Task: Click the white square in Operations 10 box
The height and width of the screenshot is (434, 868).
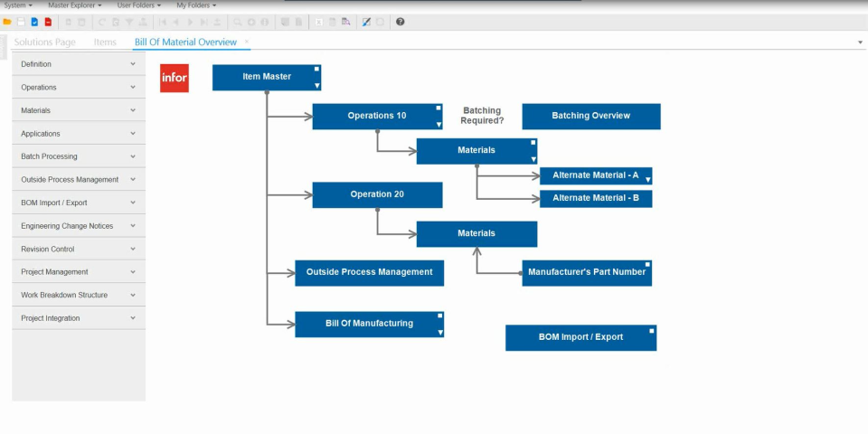Action: tap(439, 108)
